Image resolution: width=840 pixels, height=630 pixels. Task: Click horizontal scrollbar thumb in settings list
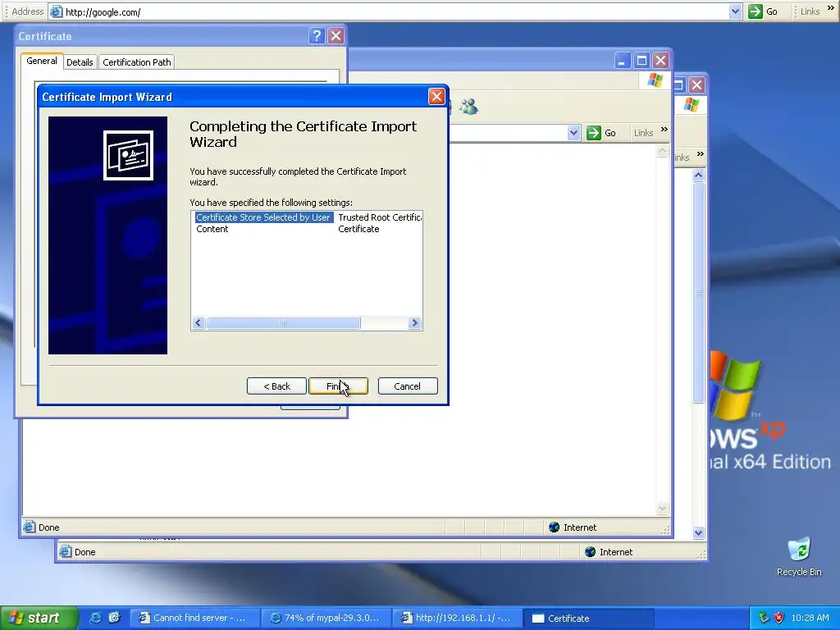(x=283, y=322)
